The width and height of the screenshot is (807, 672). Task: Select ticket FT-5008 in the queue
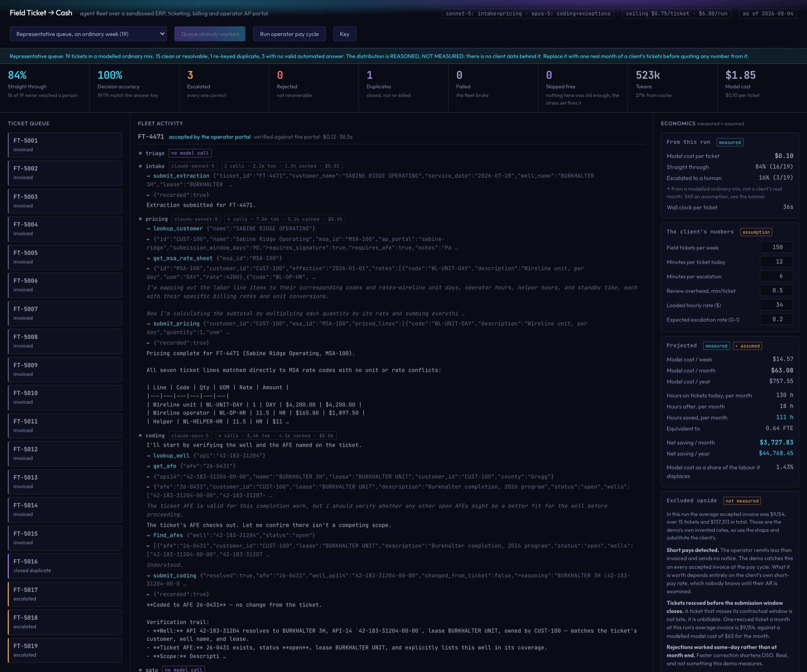coord(65,341)
